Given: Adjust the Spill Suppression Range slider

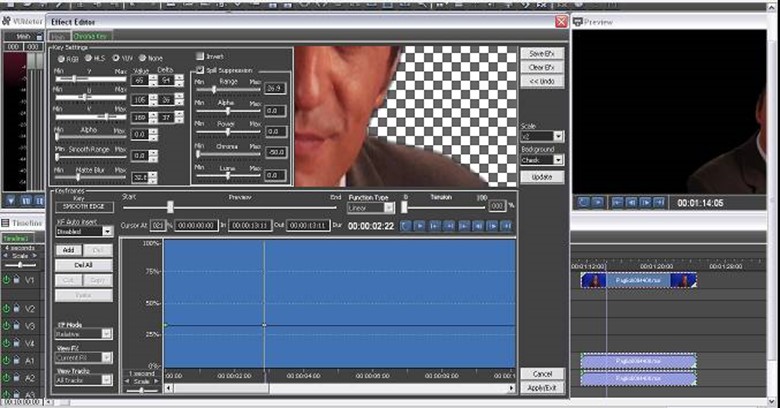Looking at the screenshot, I should coord(228,90).
